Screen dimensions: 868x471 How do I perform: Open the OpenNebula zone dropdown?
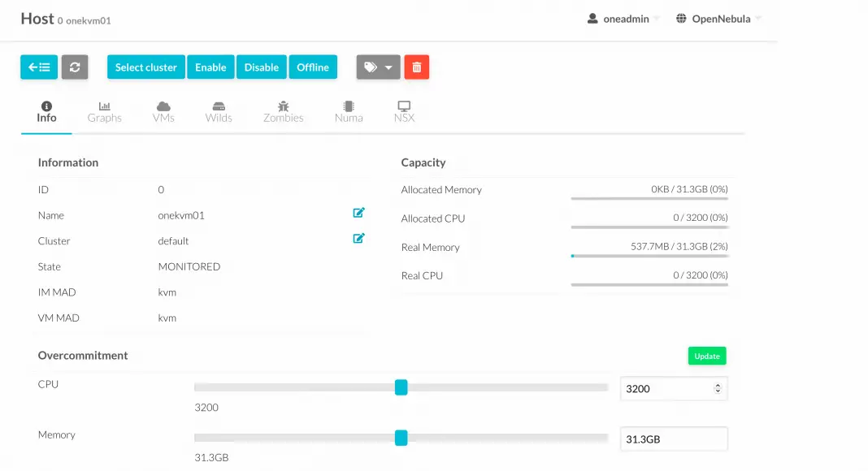(x=718, y=19)
